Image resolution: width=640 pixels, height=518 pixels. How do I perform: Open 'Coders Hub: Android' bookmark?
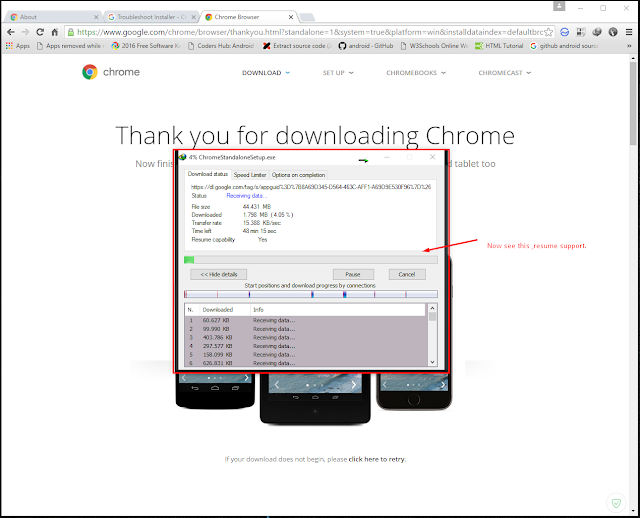point(221,46)
